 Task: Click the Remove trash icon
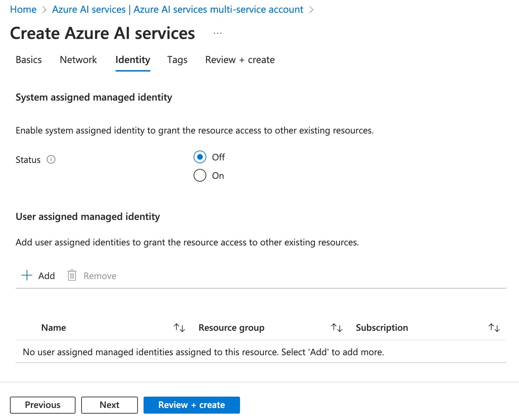pos(71,275)
